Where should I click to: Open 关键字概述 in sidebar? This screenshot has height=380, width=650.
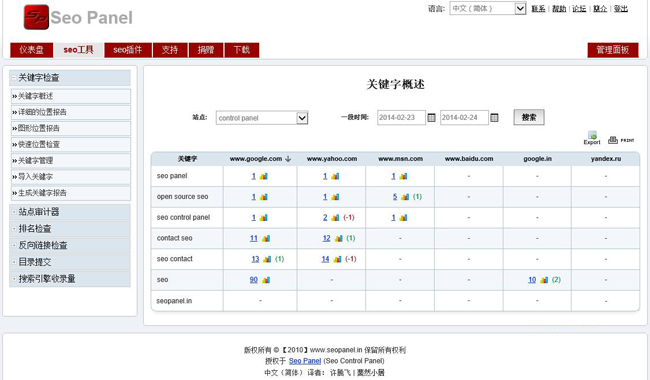[x=70, y=96]
